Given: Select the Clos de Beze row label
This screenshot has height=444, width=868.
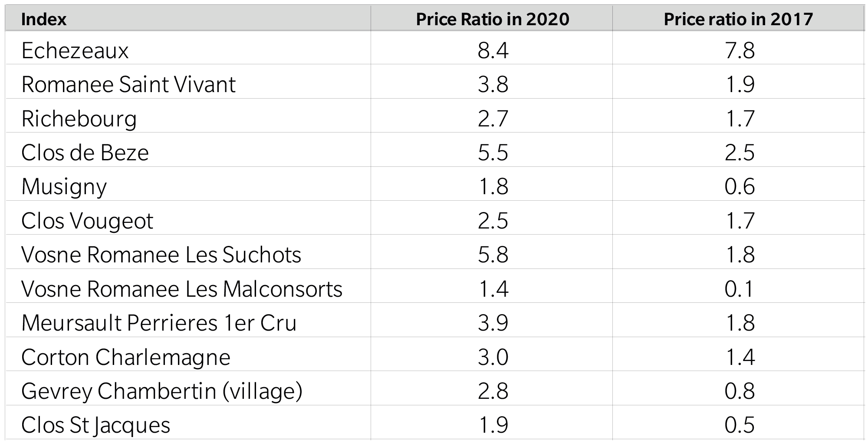Looking at the screenshot, I should point(85,152).
